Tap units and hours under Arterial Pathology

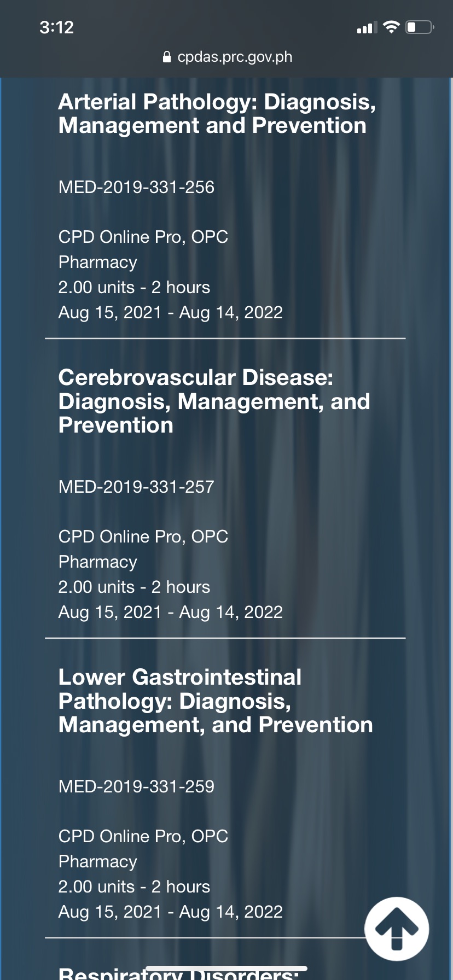click(134, 287)
